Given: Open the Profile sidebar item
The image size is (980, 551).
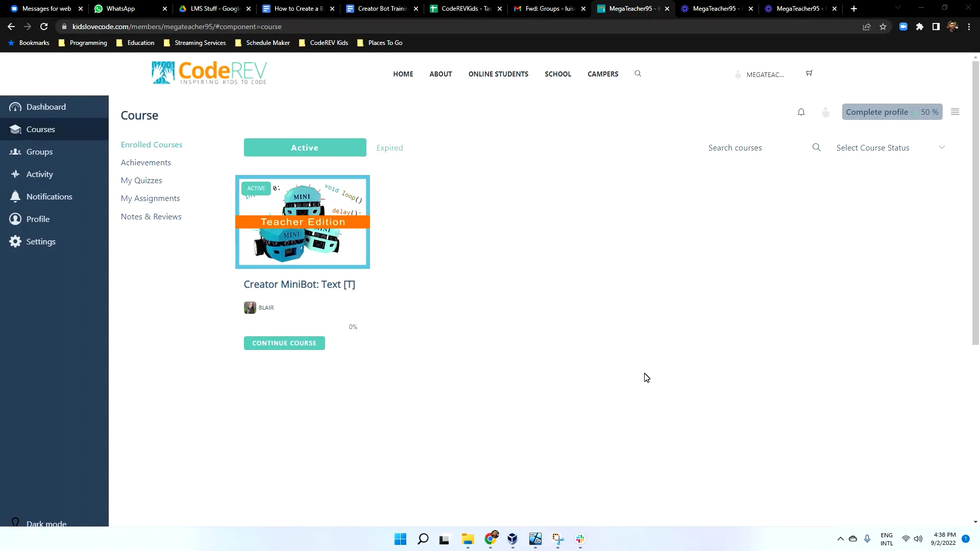Looking at the screenshot, I should (x=38, y=218).
